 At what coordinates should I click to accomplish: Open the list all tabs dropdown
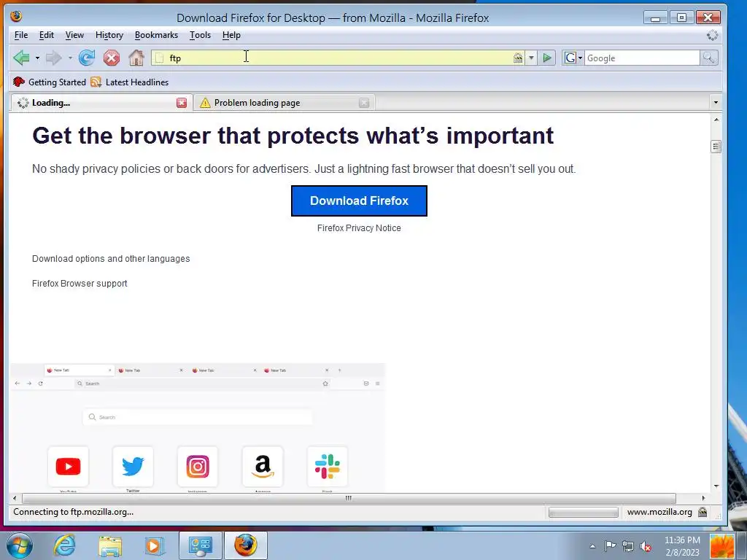[x=715, y=102]
